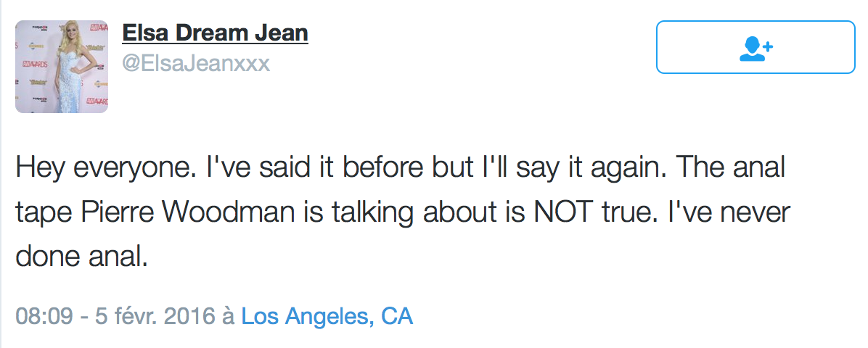Viewport: 868px width, 348px height.
Task: Click the 08:09 tweet timestamp
Action: click(35, 316)
